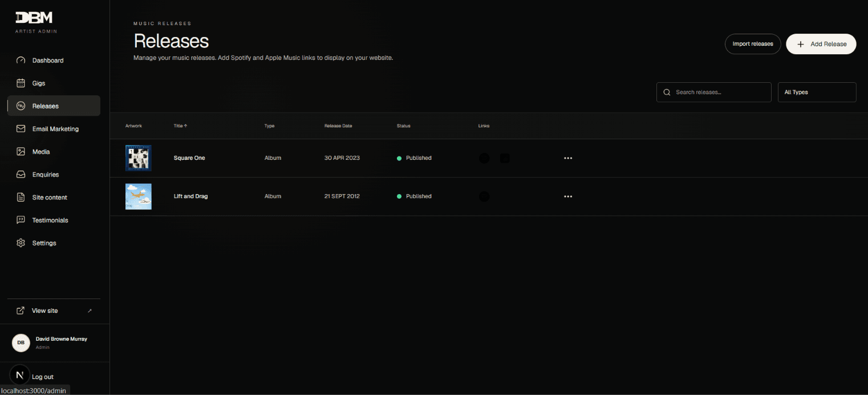The height and width of the screenshot is (395, 868).
Task: Click Published status of Lift and Drag
Action: (414, 196)
